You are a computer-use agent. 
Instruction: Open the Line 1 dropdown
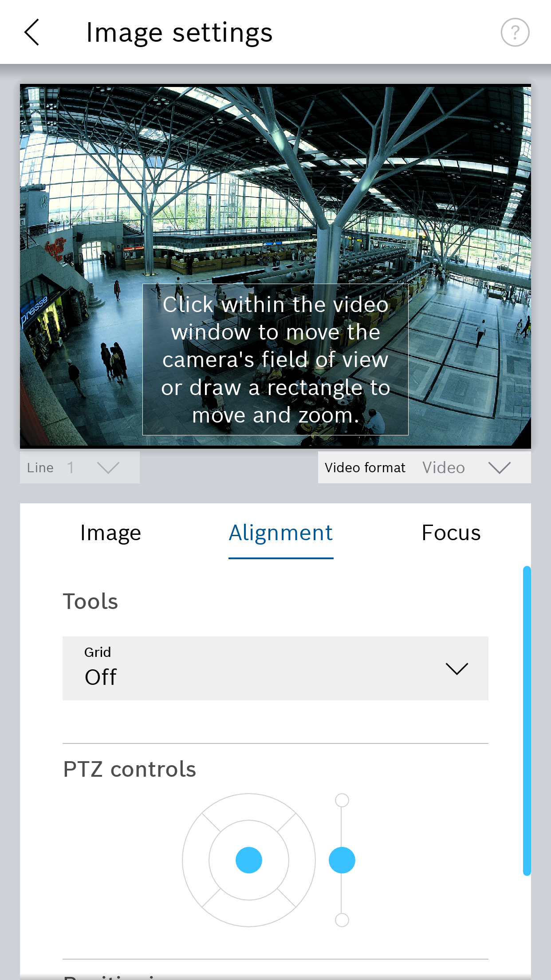click(x=80, y=467)
